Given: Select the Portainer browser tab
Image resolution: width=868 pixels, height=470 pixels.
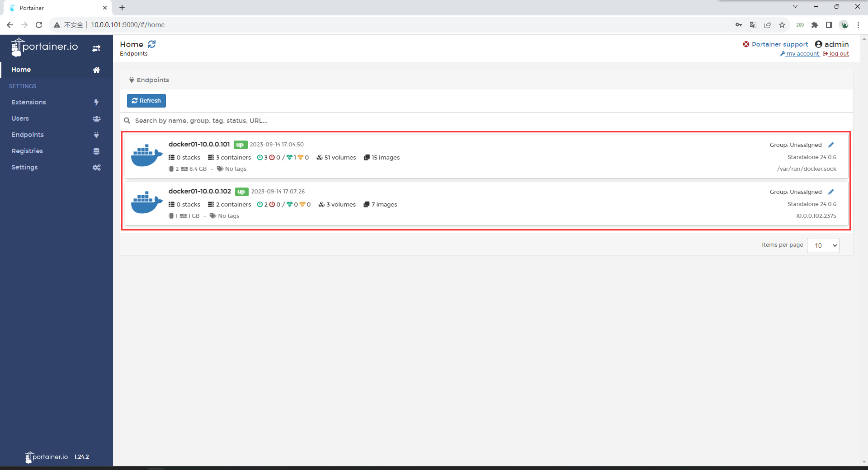Looking at the screenshot, I should pos(58,8).
